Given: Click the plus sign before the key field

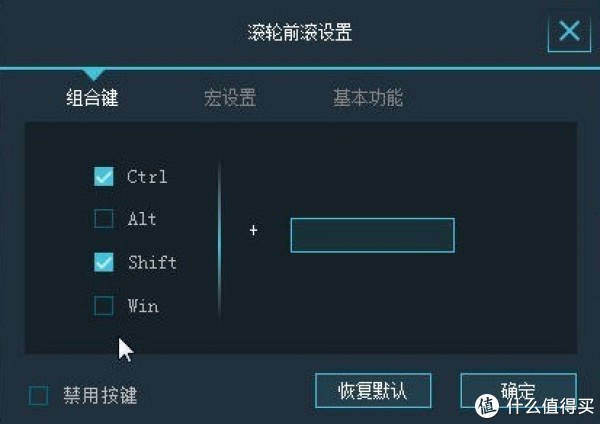Looking at the screenshot, I should click(253, 230).
